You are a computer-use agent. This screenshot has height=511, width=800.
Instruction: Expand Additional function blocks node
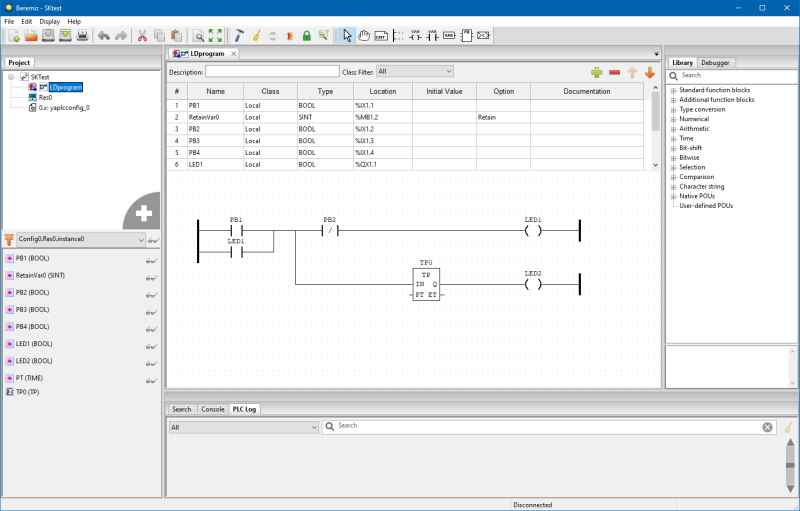click(673, 100)
